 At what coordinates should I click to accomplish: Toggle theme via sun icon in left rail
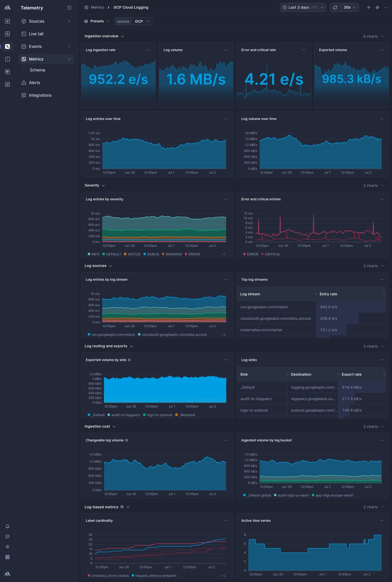tap(7, 547)
